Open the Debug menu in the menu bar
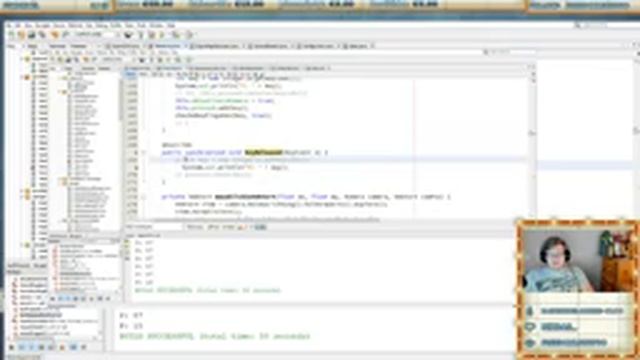 102,26
